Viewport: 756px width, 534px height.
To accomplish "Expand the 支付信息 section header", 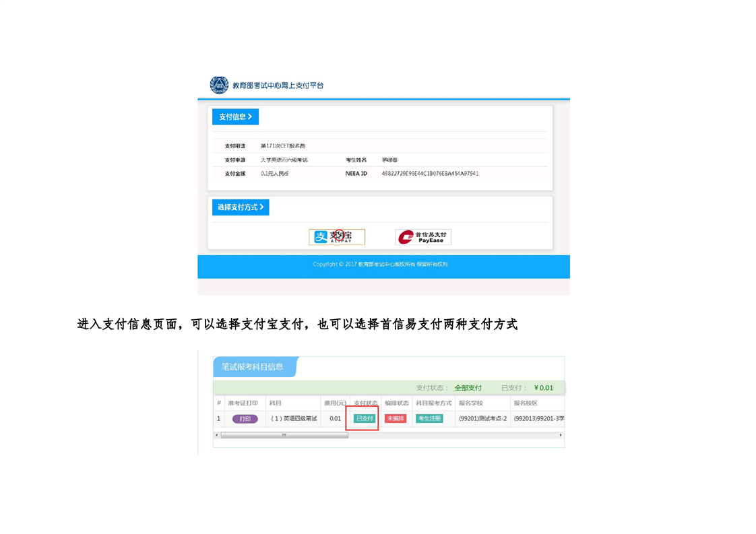I will 235,116.
